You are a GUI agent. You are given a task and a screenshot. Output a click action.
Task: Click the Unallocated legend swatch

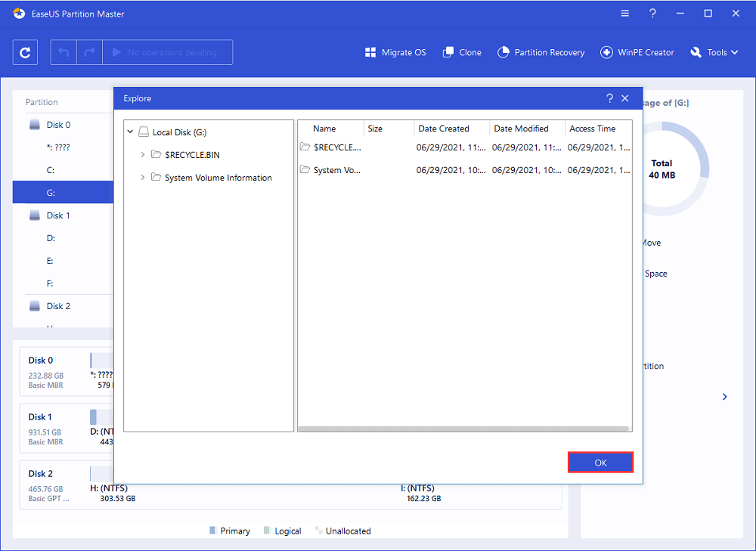click(x=318, y=531)
